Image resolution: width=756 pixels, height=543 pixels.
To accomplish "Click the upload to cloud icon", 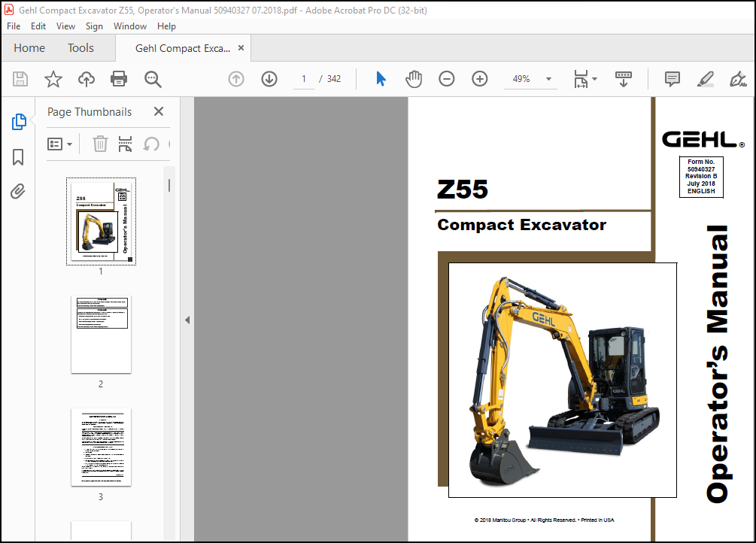I will pos(87,79).
